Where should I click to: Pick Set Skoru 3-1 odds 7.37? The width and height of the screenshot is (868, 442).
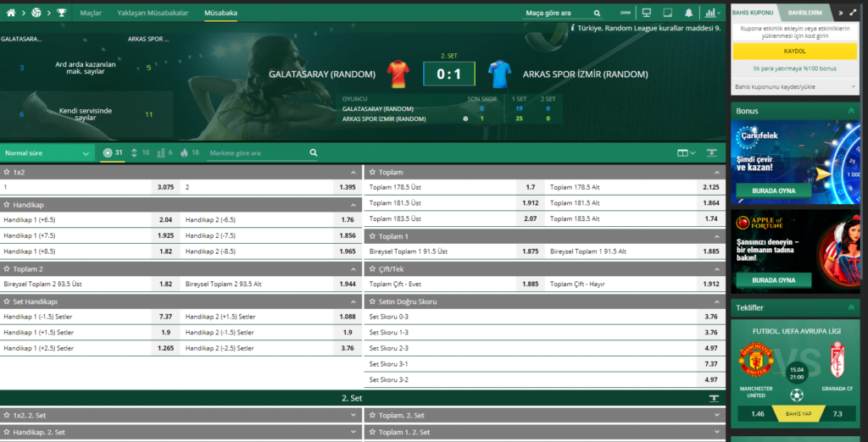click(711, 364)
